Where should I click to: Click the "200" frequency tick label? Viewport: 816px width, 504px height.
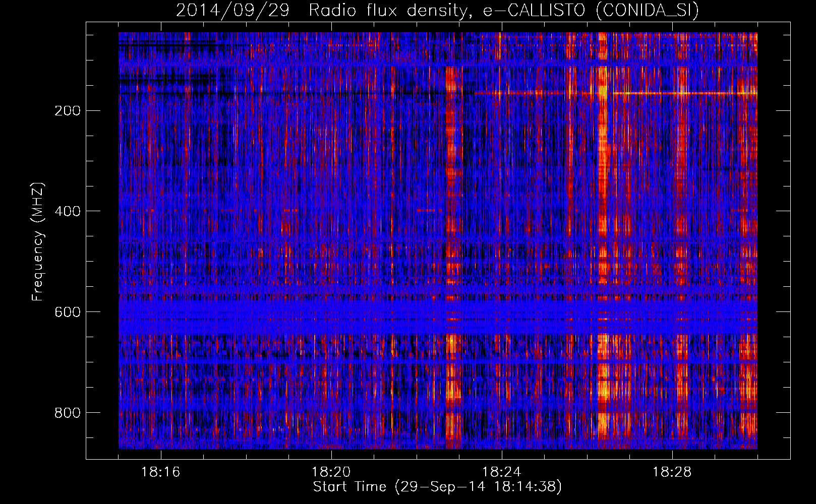[x=68, y=111]
